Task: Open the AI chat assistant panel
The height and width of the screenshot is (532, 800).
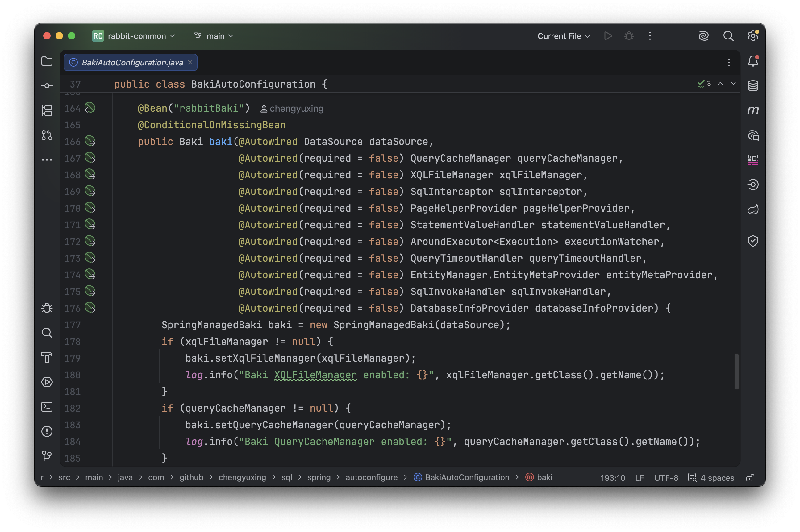Action: point(753,135)
